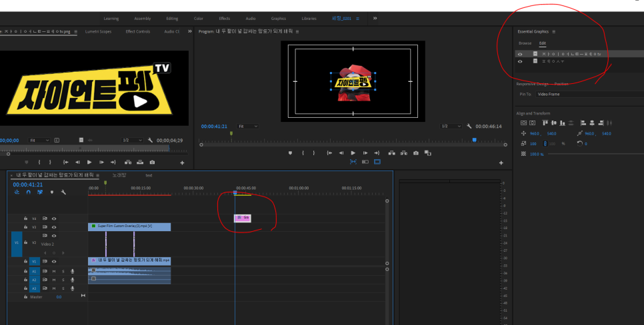Open Effect Controls tab
The height and width of the screenshot is (325, 644).
coord(137,31)
